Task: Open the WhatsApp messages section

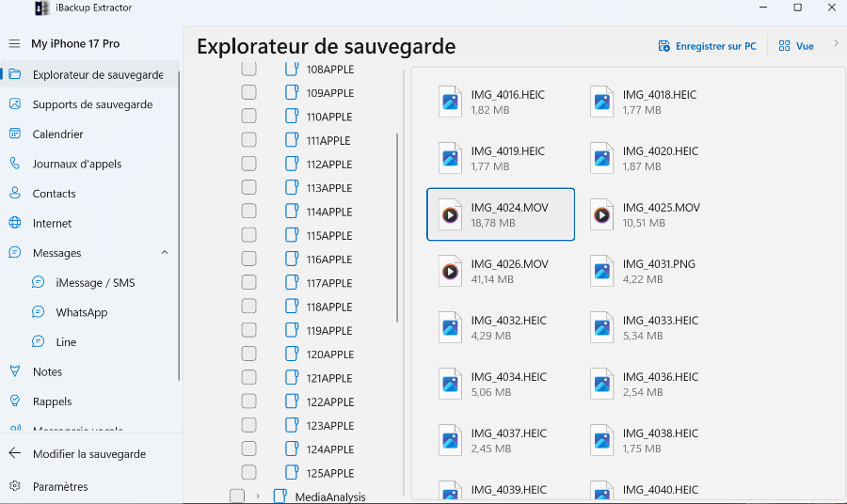Action: coord(89,312)
